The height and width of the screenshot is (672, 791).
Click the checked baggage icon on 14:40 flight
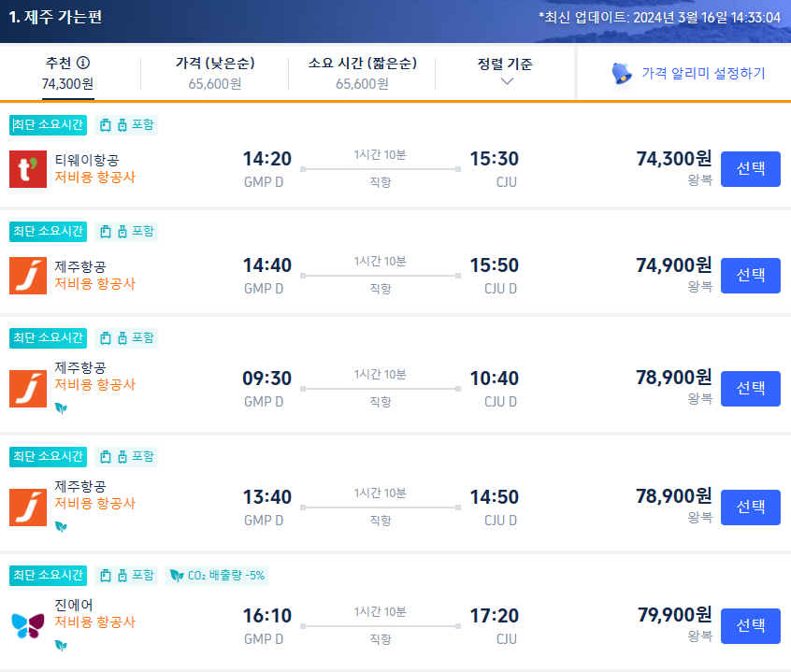click(x=122, y=231)
